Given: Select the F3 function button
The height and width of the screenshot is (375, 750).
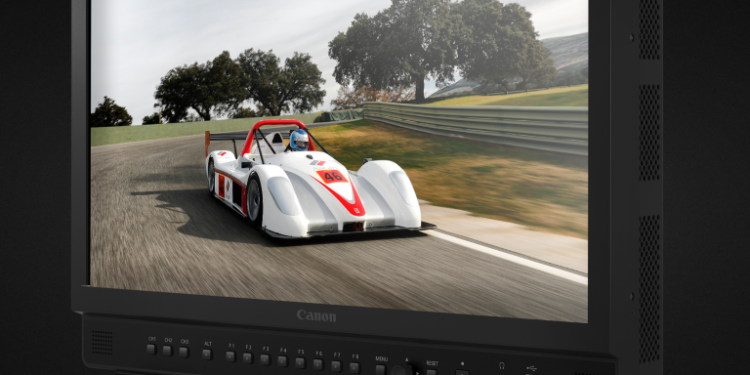Looking at the screenshot, I should 265,360.
